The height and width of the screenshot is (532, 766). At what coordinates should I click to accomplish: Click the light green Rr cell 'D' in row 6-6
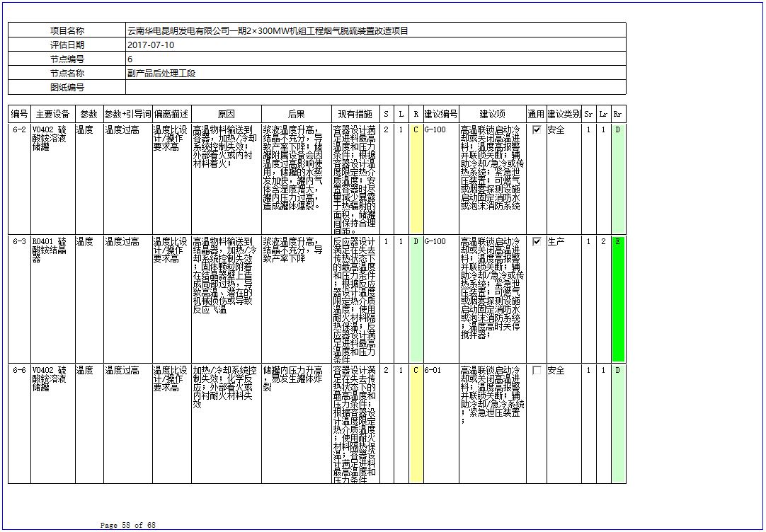(x=618, y=424)
